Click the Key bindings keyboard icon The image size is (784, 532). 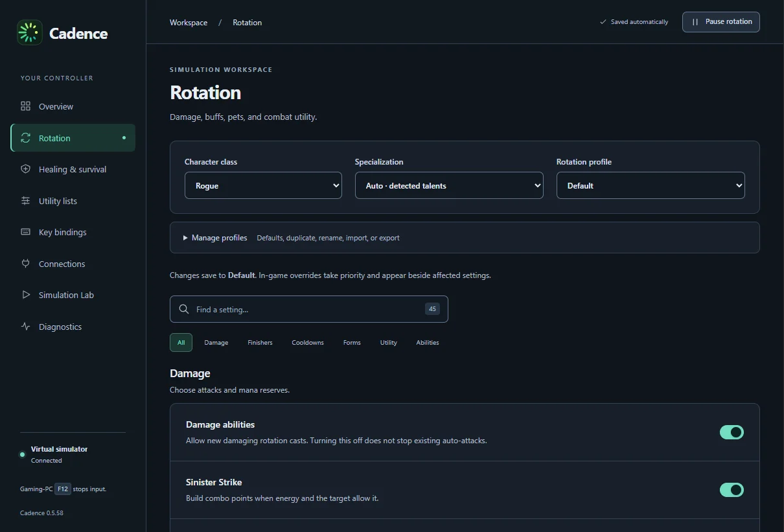tap(26, 232)
